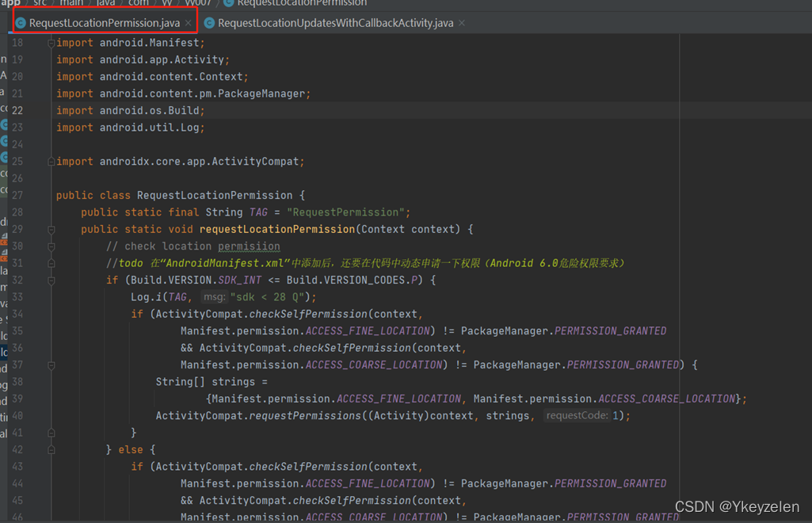Image resolution: width=812 pixels, height=523 pixels.
Task: Click the 'msg:' inlay hint on line 33
Action: pyautogui.click(x=214, y=296)
